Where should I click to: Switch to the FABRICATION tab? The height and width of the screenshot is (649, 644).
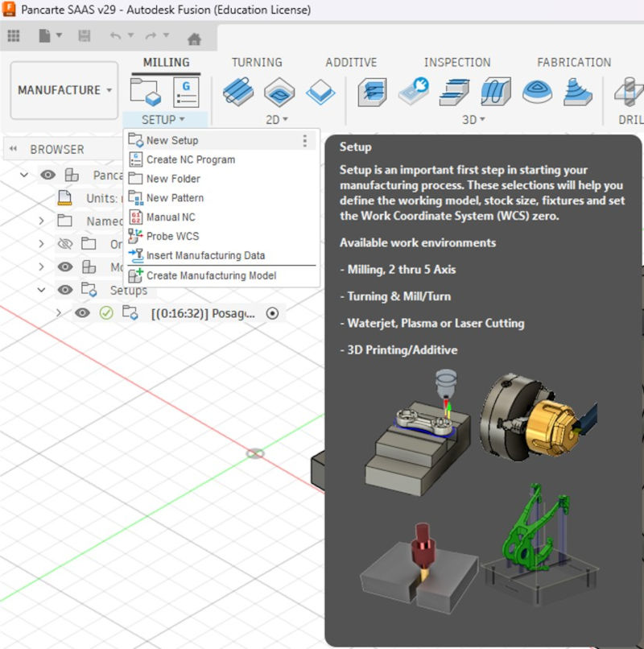574,63
